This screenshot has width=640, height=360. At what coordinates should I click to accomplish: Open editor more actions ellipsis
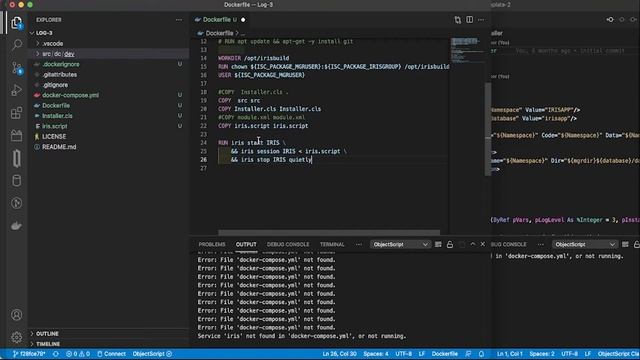(x=481, y=20)
